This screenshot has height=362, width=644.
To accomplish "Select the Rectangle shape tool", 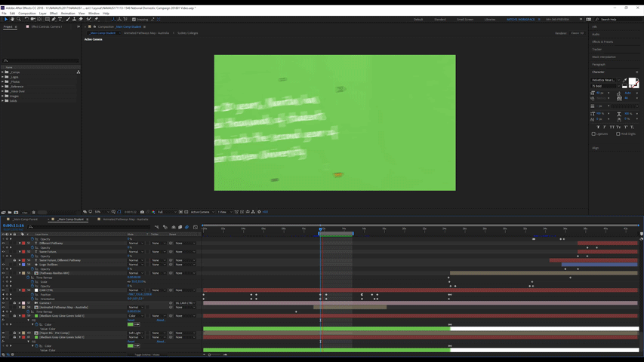I will click(x=48, y=20).
